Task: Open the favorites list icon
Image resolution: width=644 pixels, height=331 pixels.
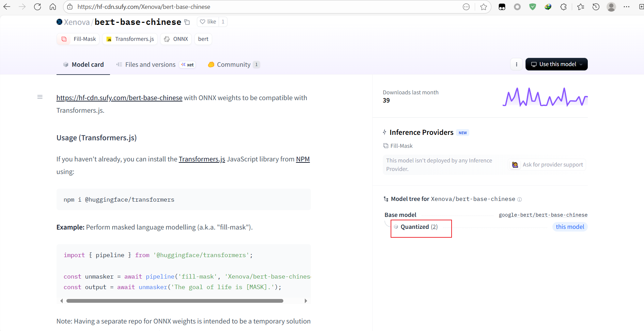Action: [x=581, y=7]
